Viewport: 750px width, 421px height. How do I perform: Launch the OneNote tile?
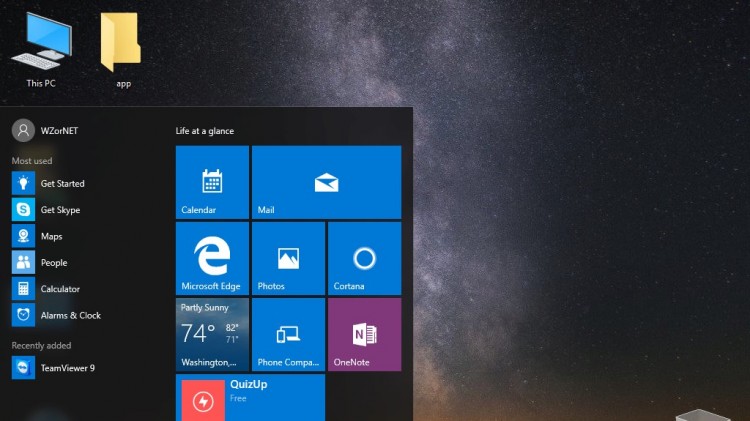tap(364, 334)
